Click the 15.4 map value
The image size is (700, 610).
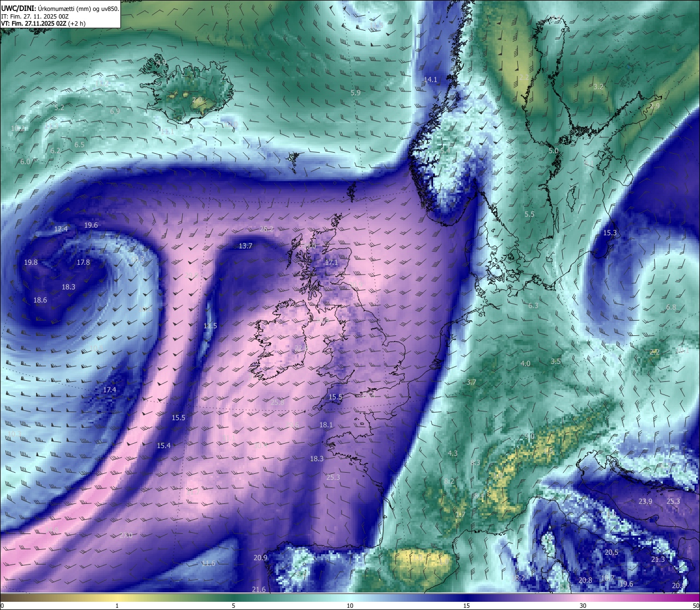[x=164, y=446]
